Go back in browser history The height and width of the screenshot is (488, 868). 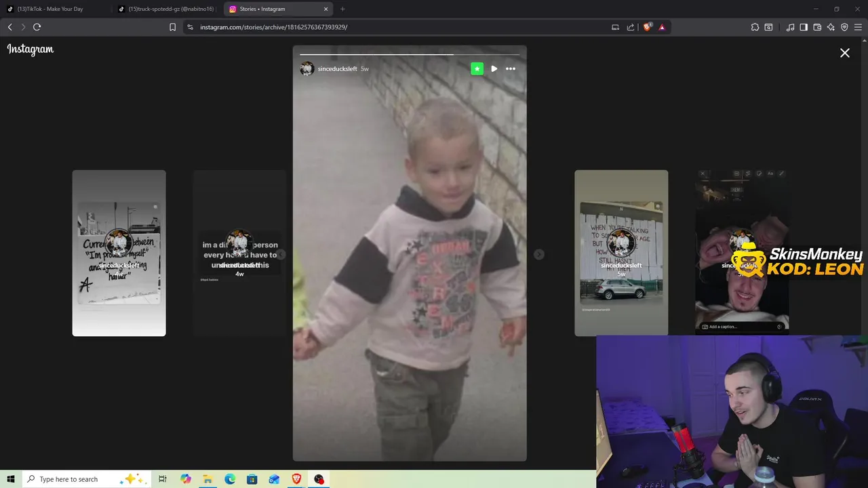click(x=9, y=27)
